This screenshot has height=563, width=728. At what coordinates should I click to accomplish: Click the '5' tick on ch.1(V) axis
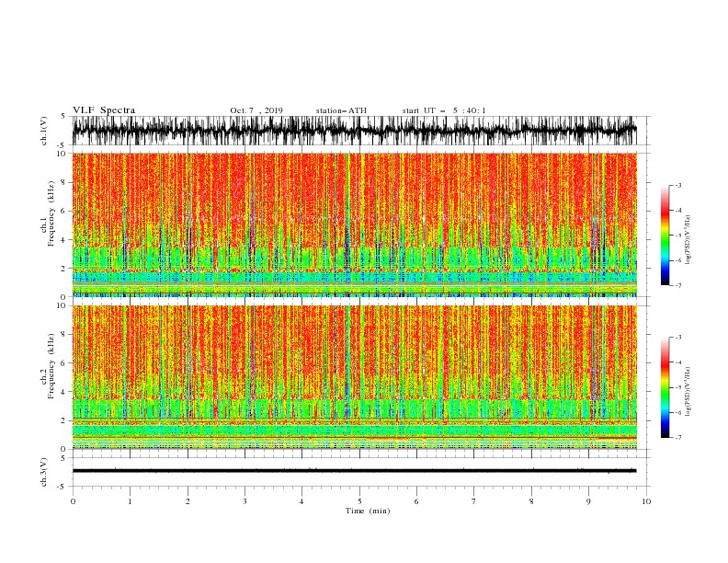(x=63, y=116)
